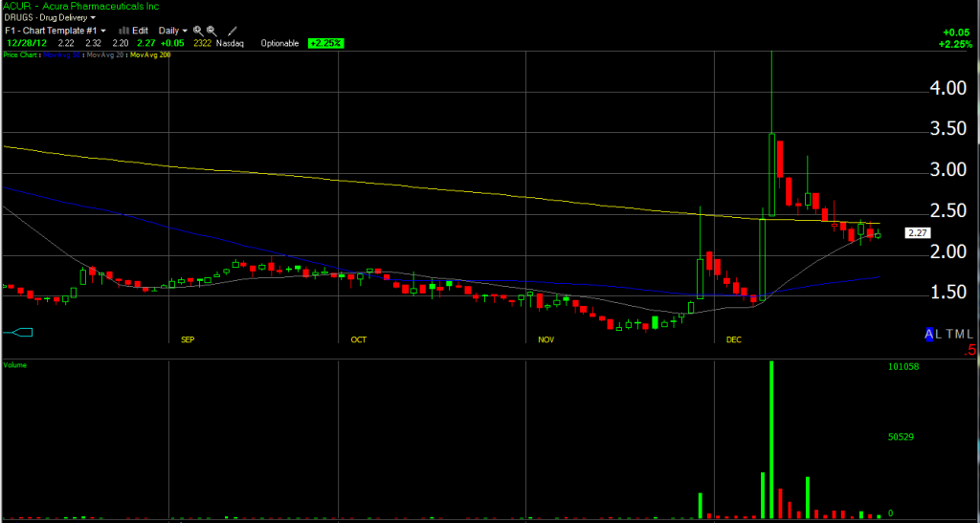The width and height of the screenshot is (980, 523).
Task: Click the Volume pane label
Action: [x=14, y=364]
